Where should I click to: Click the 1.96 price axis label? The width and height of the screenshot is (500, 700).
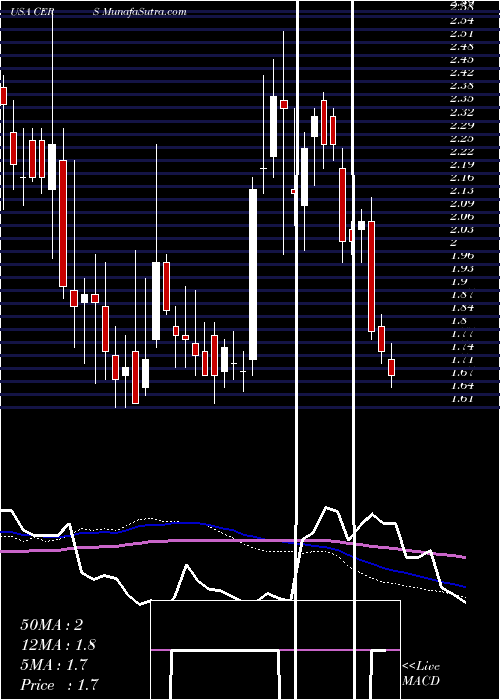click(x=462, y=256)
